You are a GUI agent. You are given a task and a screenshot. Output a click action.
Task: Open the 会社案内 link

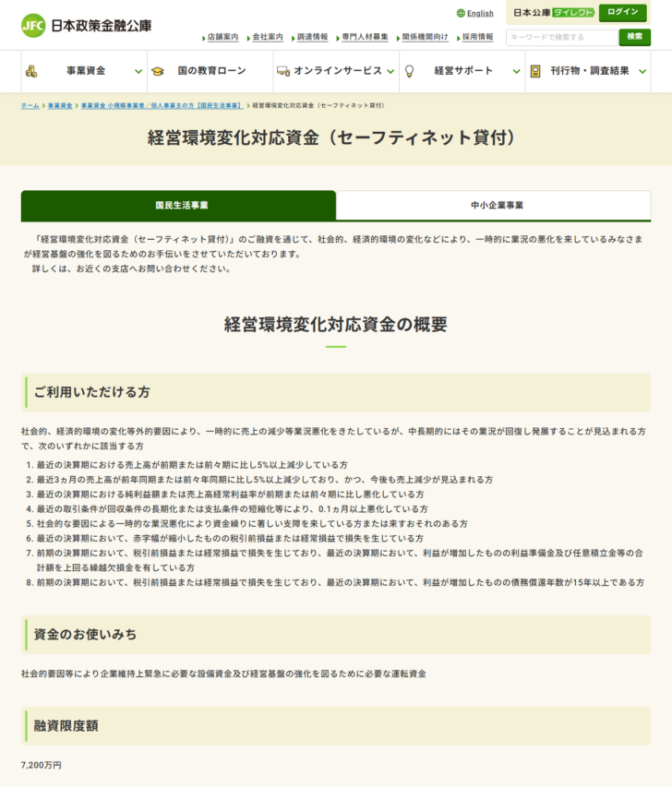pyautogui.click(x=268, y=37)
